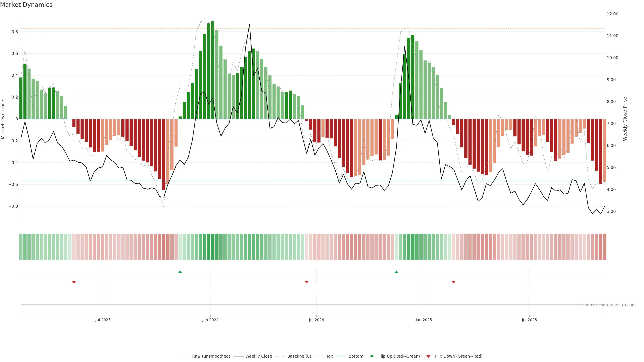The width and height of the screenshot is (644, 362).
Task: Click the Weekly Close Price axis title
Action: [x=625, y=119]
